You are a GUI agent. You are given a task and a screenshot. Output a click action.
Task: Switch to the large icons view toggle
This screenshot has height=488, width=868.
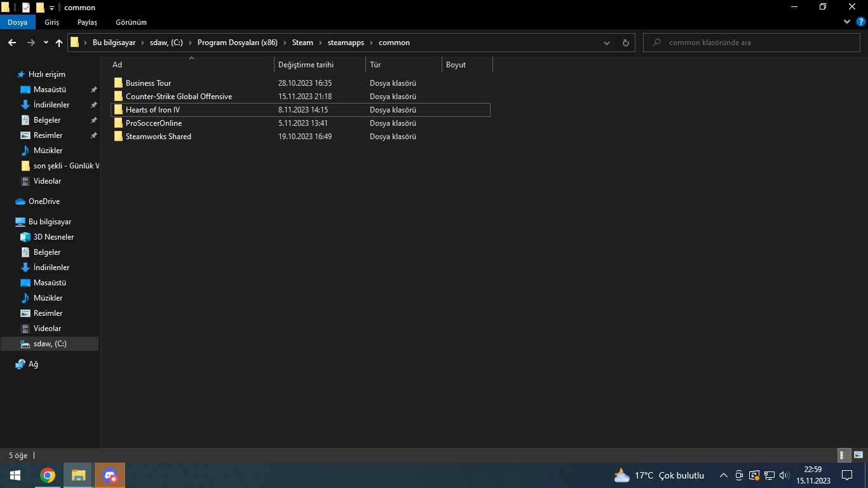(x=858, y=455)
